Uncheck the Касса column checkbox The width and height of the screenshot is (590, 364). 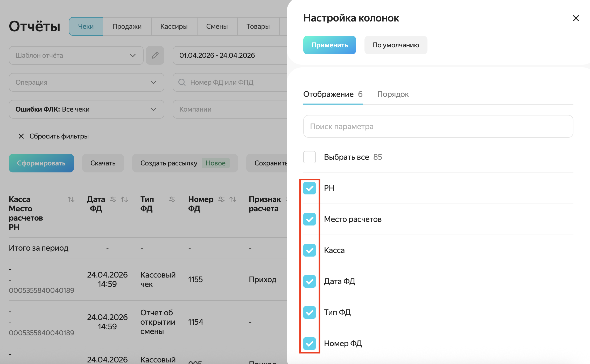click(310, 250)
